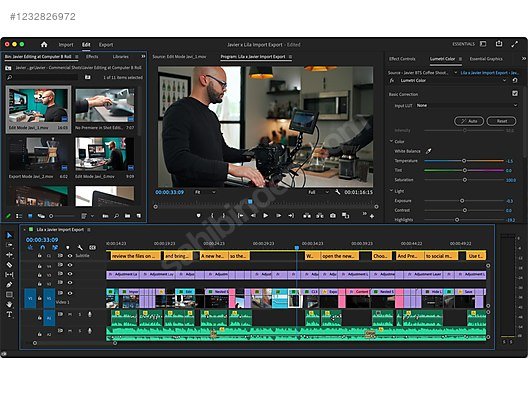Screen dimensions: 528x396
Task: Export frame with camera icon
Action: click(333, 216)
